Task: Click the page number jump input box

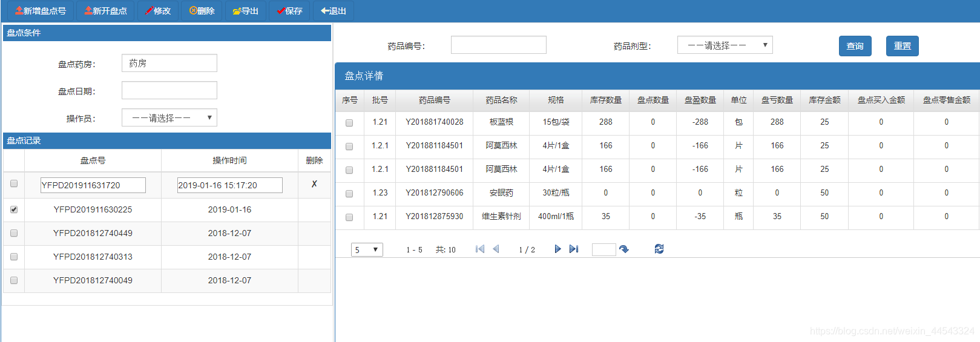Action: coord(603,249)
